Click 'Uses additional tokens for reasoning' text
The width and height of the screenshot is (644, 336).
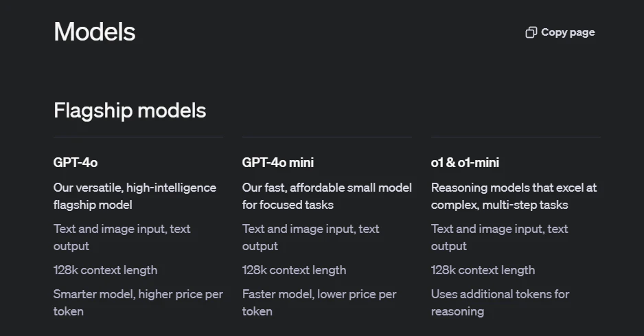[x=501, y=303]
